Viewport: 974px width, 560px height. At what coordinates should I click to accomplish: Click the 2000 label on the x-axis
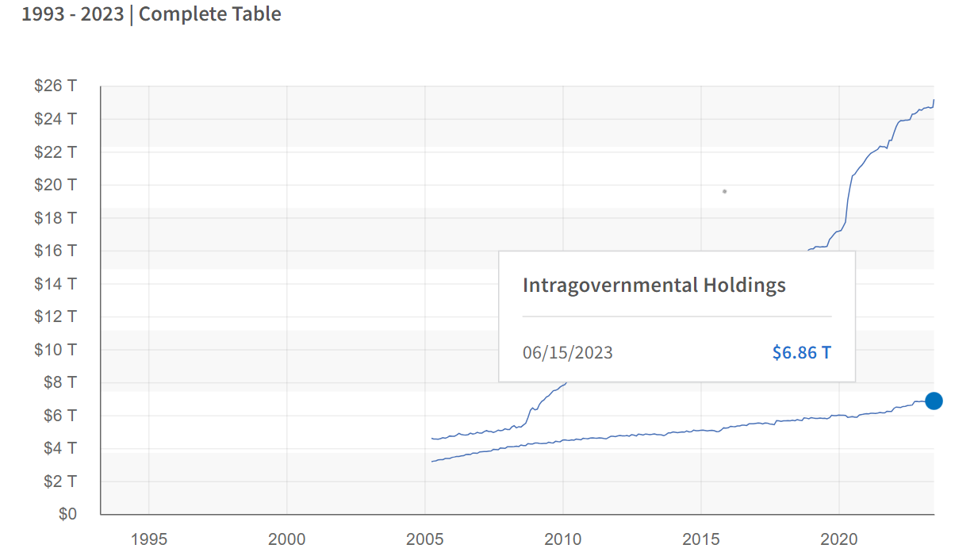tap(287, 539)
